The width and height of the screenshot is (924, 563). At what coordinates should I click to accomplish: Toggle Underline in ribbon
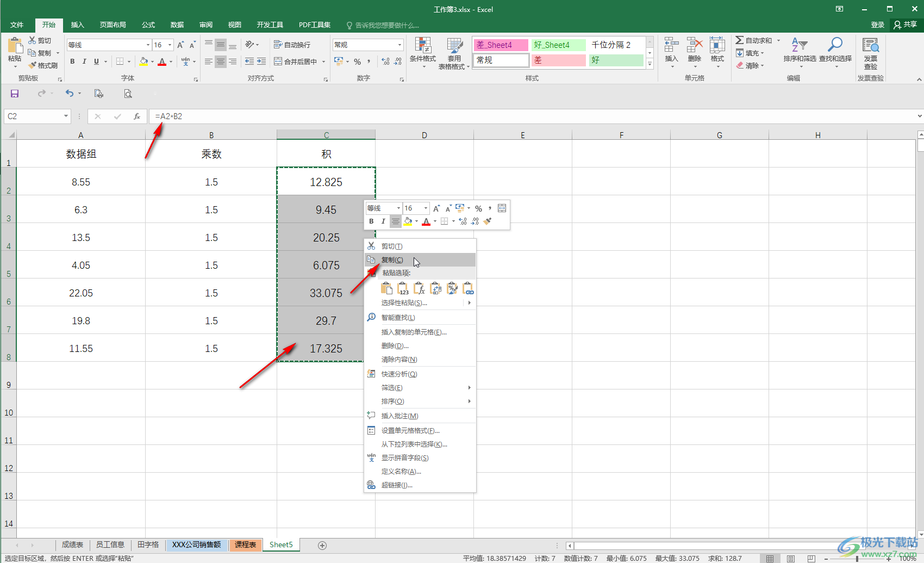pos(96,61)
